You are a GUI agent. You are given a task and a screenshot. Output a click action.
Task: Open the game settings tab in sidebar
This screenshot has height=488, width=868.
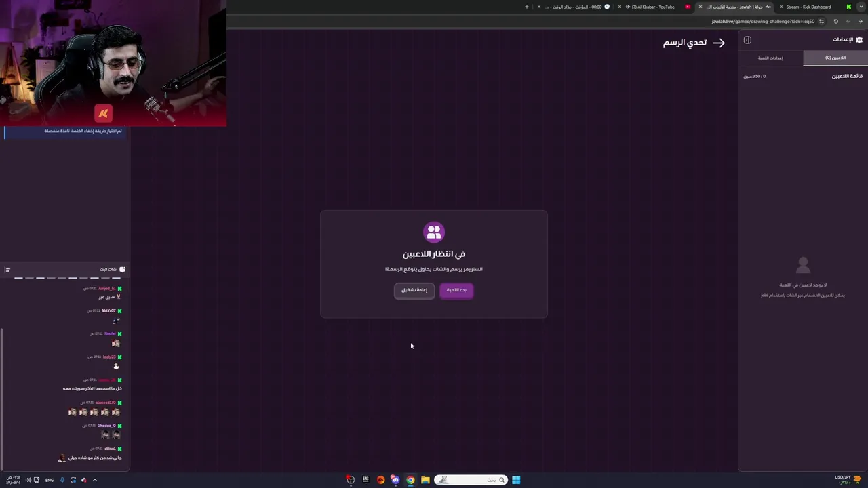(770, 58)
